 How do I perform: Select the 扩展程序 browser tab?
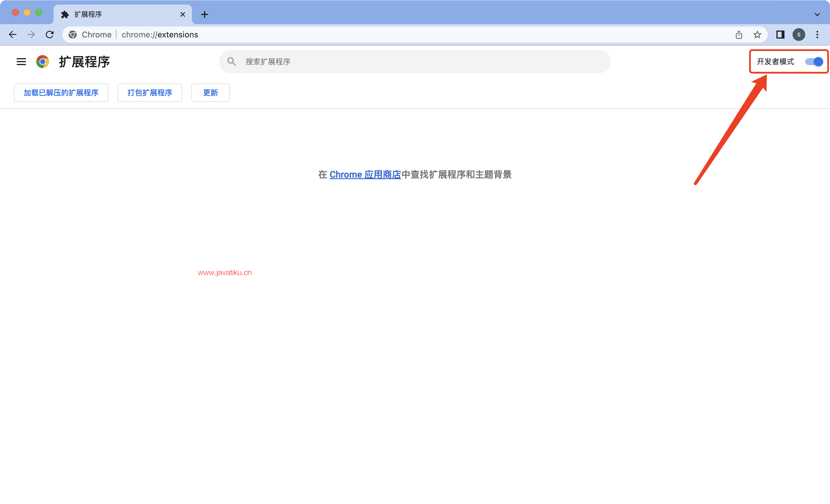pos(123,14)
